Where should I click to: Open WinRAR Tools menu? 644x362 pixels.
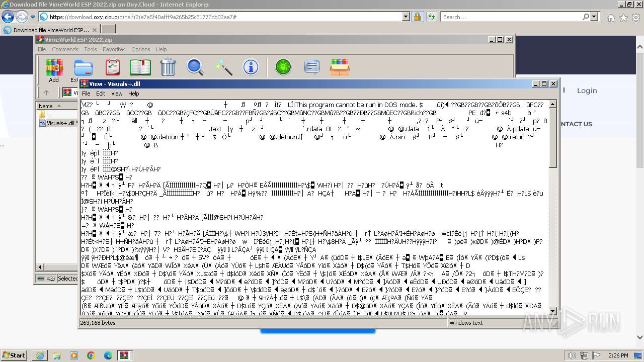(x=91, y=49)
